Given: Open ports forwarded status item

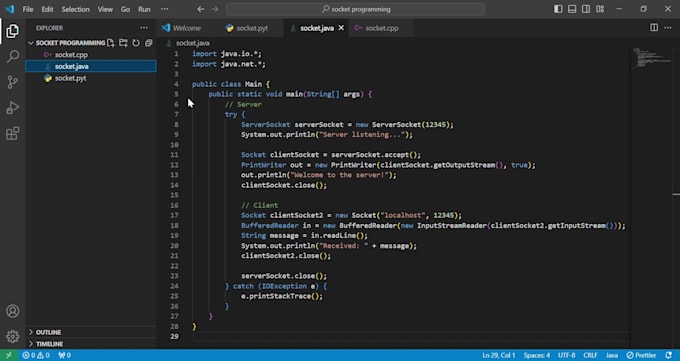Looking at the screenshot, I should click(64, 355).
